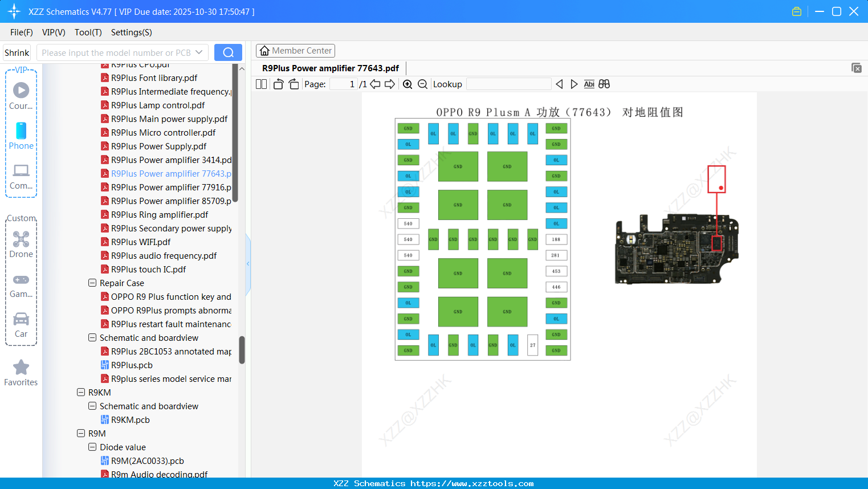
Task: Rotate the page counterclockwise
Action: pyautogui.click(x=278, y=84)
